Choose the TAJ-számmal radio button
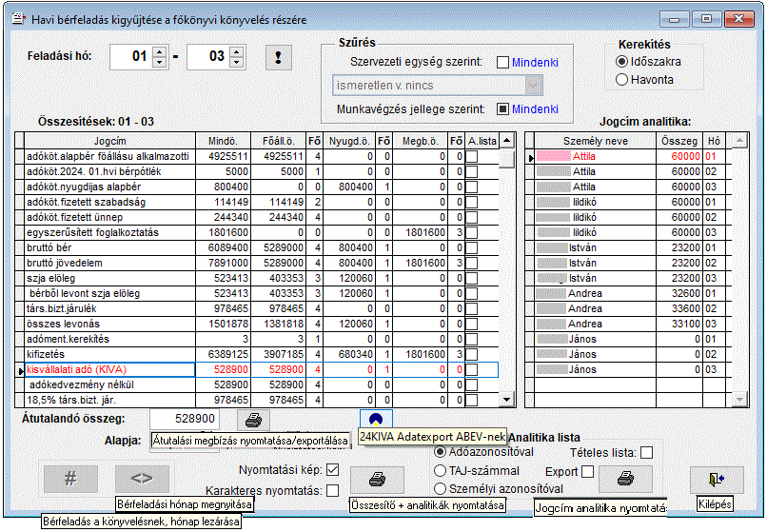The width and height of the screenshot is (767, 532). pos(440,470)
